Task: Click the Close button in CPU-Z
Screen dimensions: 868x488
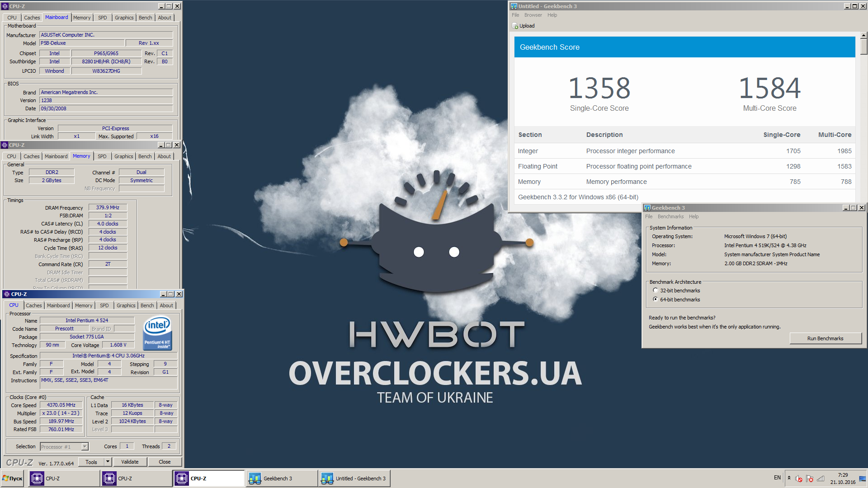Action: (165, 462)
